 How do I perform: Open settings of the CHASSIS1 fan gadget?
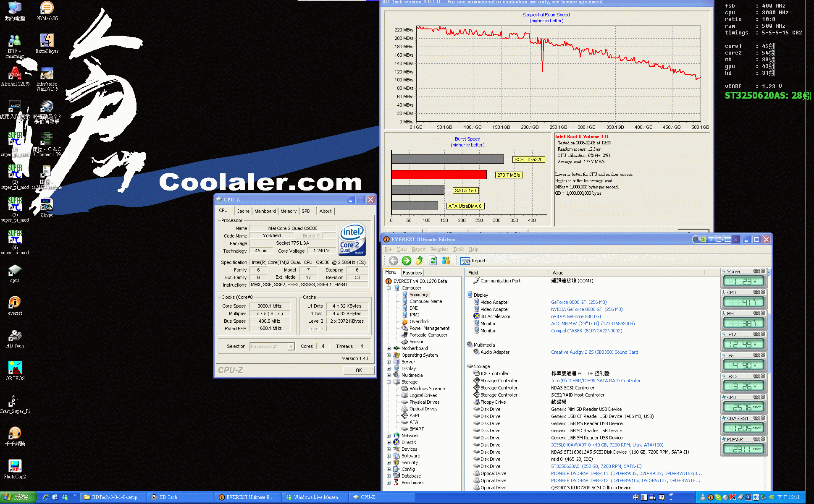[x=756, y=418]
